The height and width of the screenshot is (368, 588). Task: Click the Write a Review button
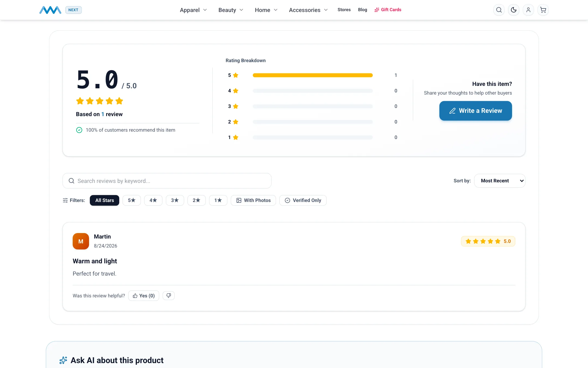(476, 111)
